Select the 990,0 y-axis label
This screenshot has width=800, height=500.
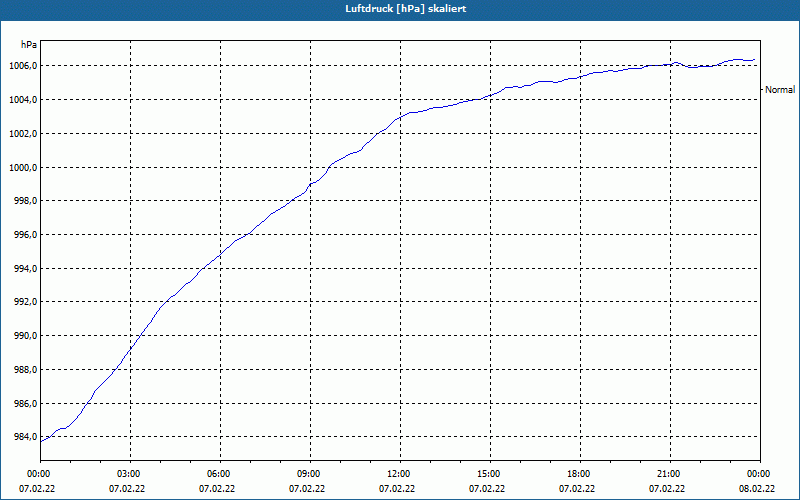tap(25, 336)
